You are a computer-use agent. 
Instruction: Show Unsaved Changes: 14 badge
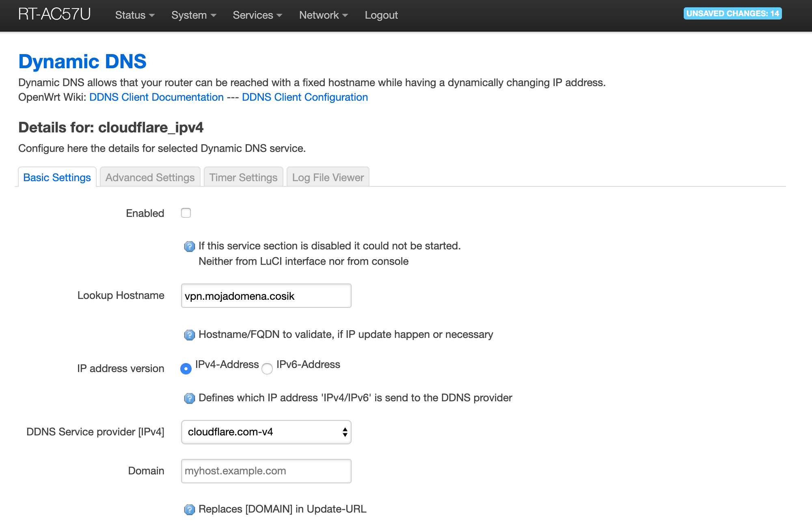pos(732,13)
